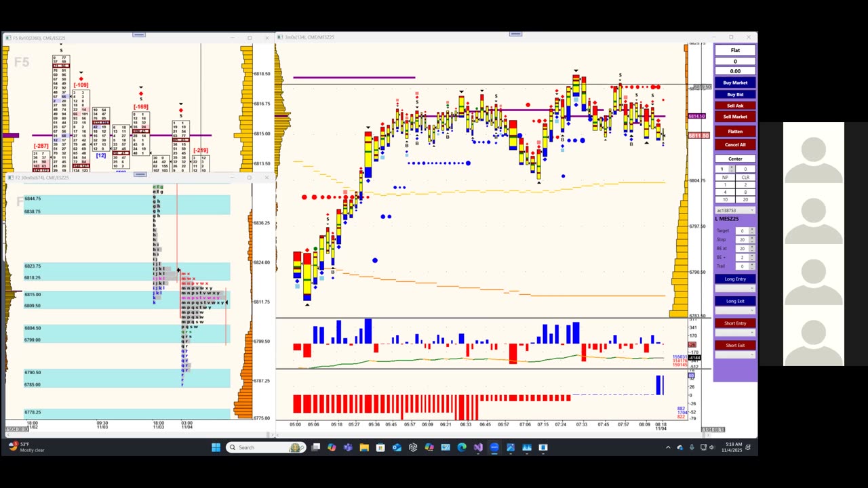Click the Center button in order panel
Screen dimensions: 868x488
(x=735, y=159)
